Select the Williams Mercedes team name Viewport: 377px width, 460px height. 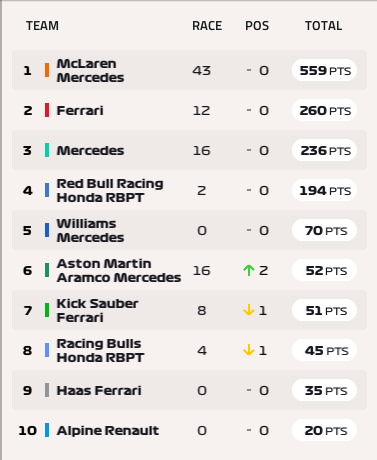point(90,230)
